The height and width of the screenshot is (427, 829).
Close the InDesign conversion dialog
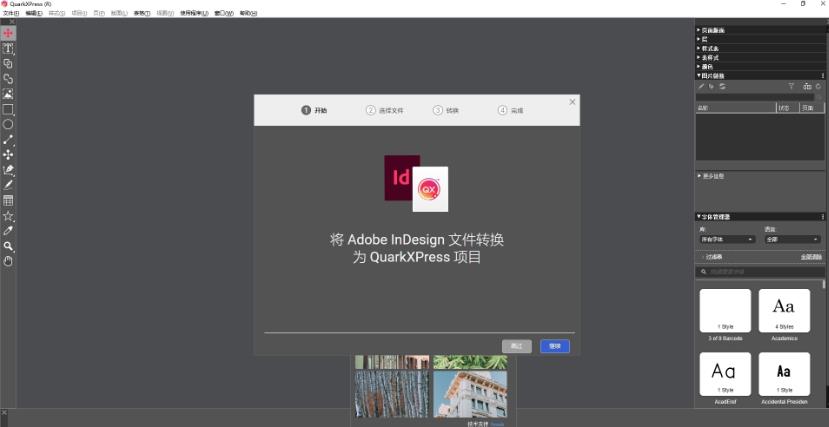[x=572, y=102]
